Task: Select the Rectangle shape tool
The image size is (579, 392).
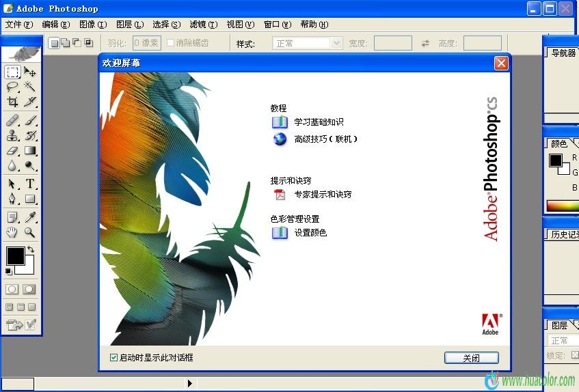Action: coord(30,199)
